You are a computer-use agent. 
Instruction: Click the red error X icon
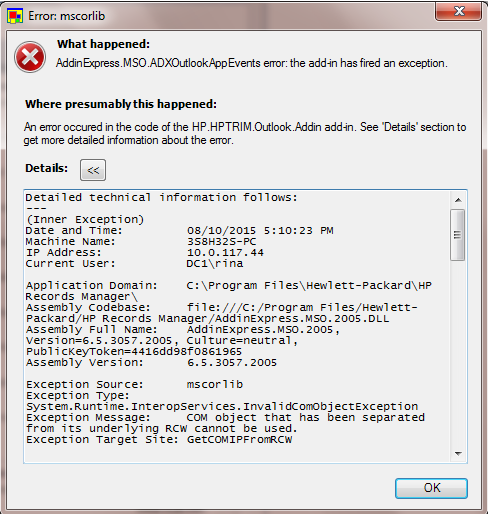[30, 57]
